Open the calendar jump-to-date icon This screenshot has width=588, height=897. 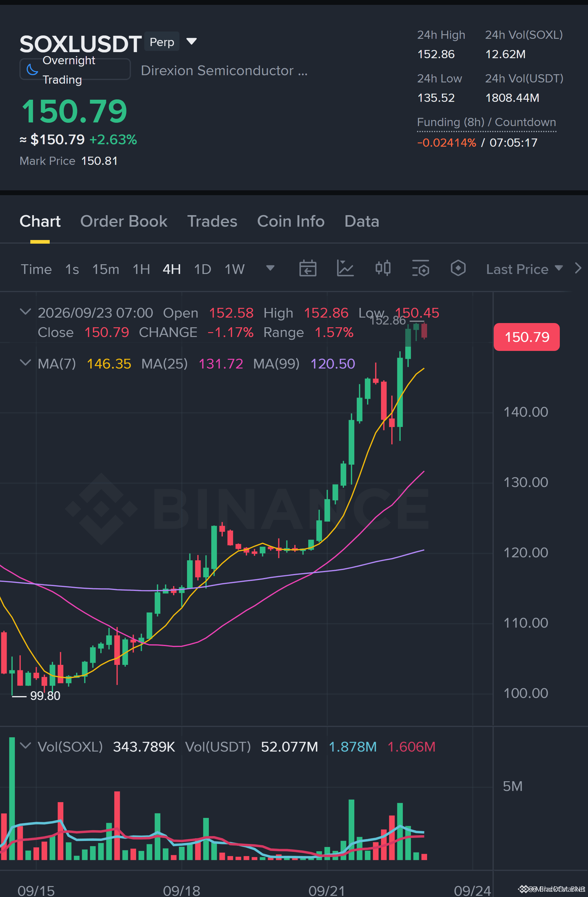pyautogui.click(x=308, y=269)
